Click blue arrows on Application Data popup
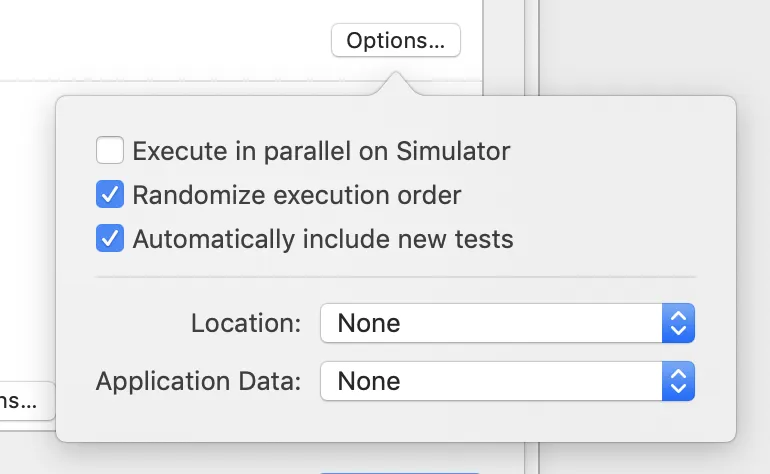770x474 pixels. click(x=678, y=381)
